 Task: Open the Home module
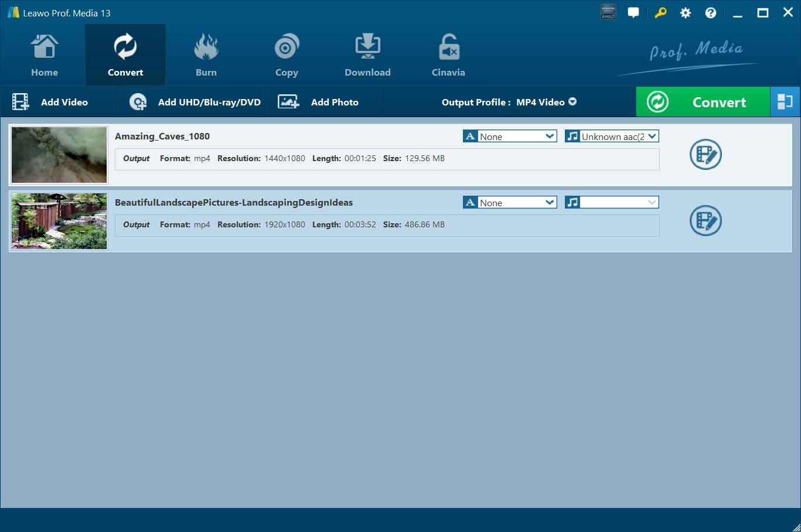pos(45,56)
